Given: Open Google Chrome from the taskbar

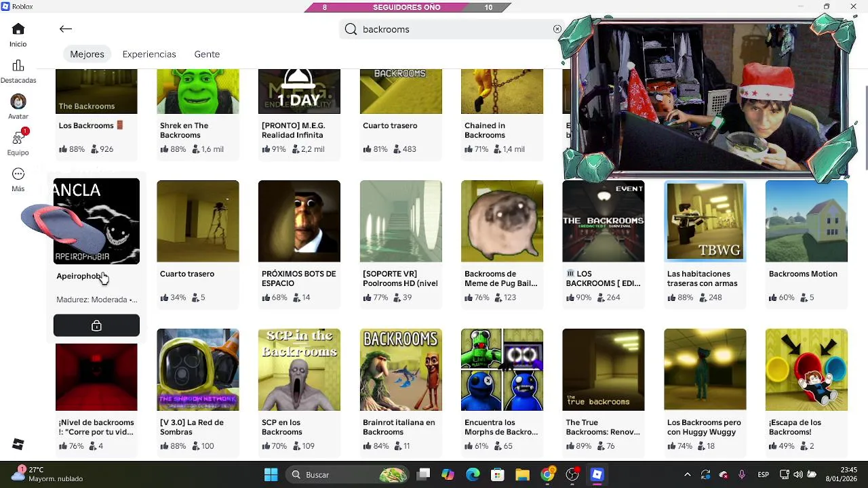Looking at the screenshot, I should pos(547,474).
